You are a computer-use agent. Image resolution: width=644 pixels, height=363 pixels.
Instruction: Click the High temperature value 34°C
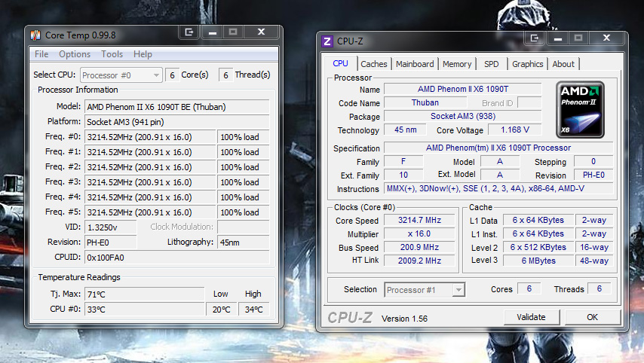pyautogui.click(x=254, y=310)
